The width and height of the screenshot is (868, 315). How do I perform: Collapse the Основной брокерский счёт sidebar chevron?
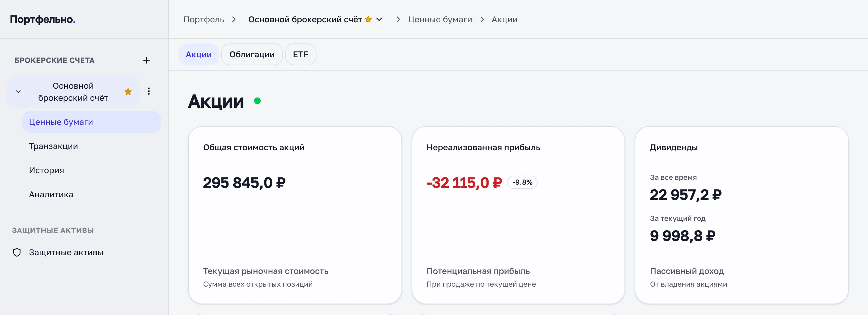18,92
